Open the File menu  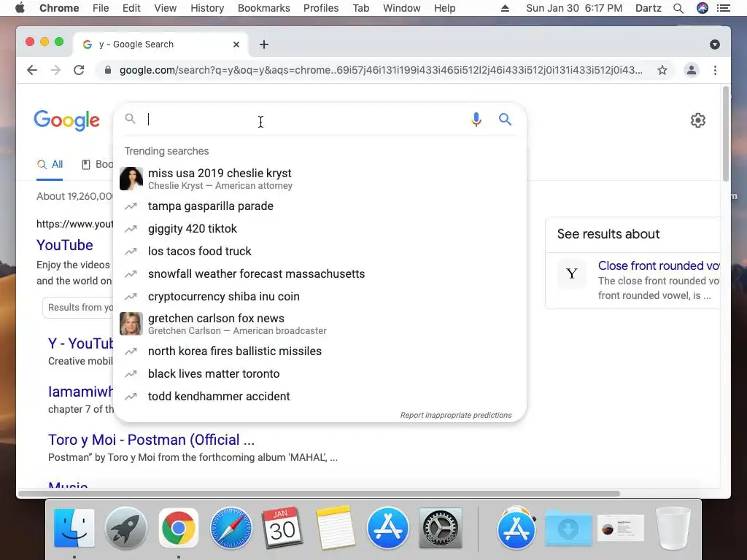tap(101, 8)
